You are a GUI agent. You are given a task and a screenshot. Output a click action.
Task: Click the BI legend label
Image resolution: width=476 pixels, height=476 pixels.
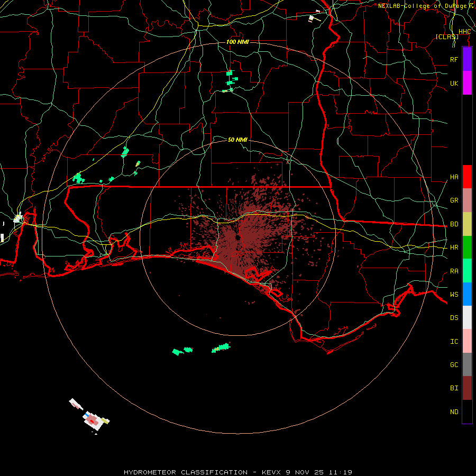454,388
